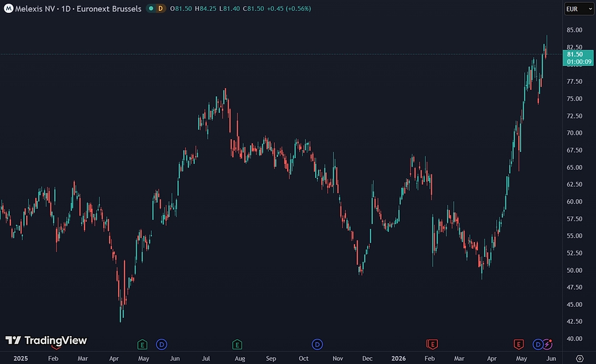Click the change value +0.45 (+0.56%)
This screenshot has height=364, width=596.
coord(289,9)
